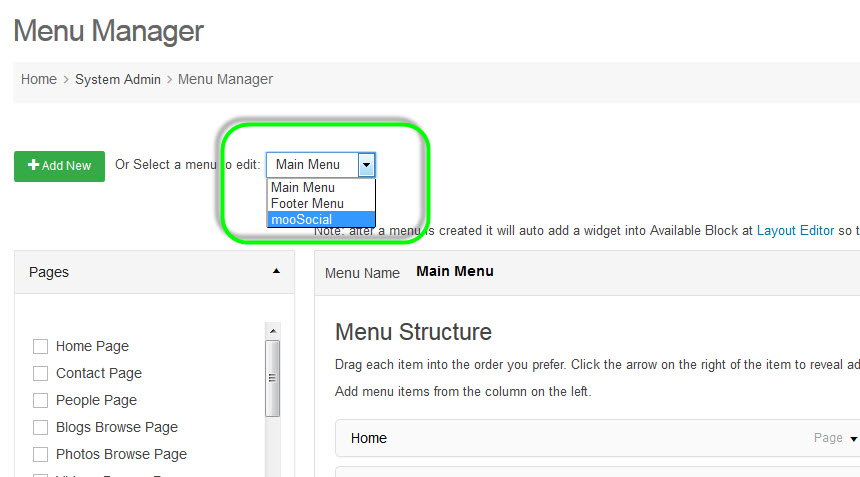Click the pages list scrollbar up arrow
Screen dimensions: 860x477
[271, 330]
